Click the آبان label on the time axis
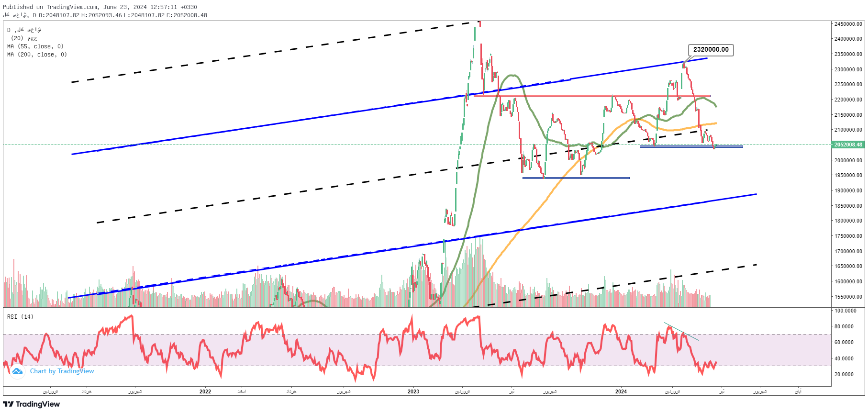The image size is (868, 413). pyautogui.click(x=798, y=391)
